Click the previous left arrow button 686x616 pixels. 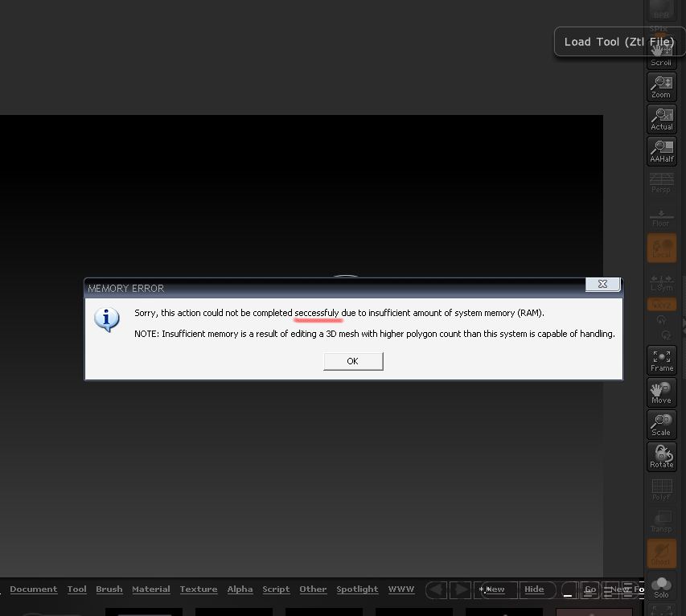click(437, 589)
